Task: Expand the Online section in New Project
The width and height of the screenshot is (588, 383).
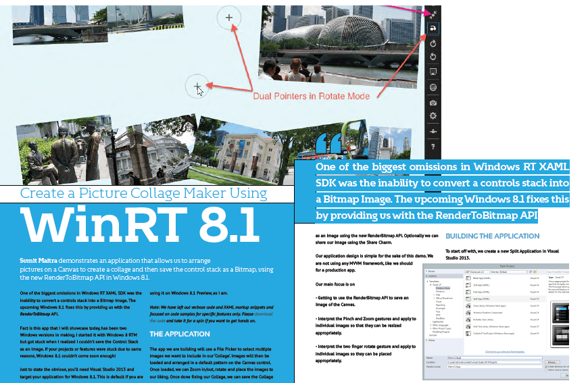Action: 426,340
